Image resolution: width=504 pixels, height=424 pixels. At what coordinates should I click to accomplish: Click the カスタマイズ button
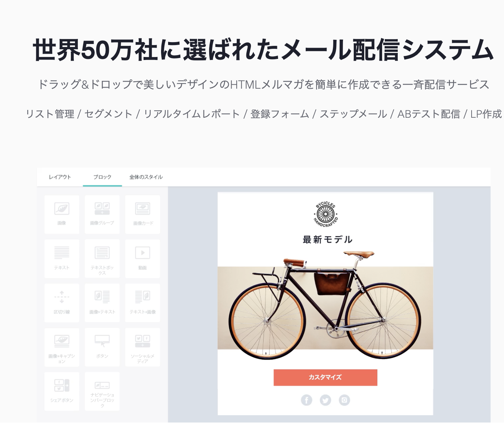click(325, 377)
